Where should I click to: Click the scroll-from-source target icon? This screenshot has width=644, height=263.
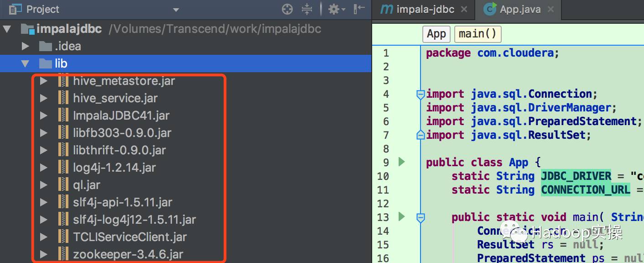click(287, 9)
